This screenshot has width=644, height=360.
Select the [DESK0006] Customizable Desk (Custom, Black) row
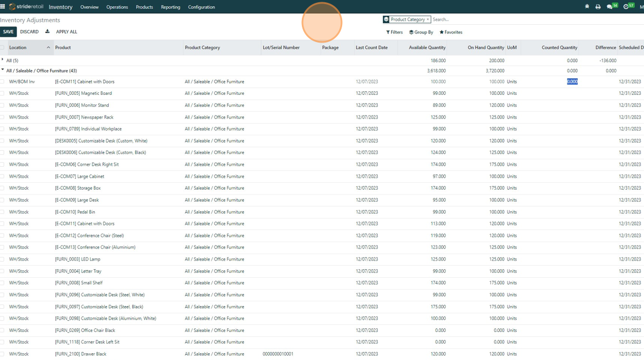(322, 152)
